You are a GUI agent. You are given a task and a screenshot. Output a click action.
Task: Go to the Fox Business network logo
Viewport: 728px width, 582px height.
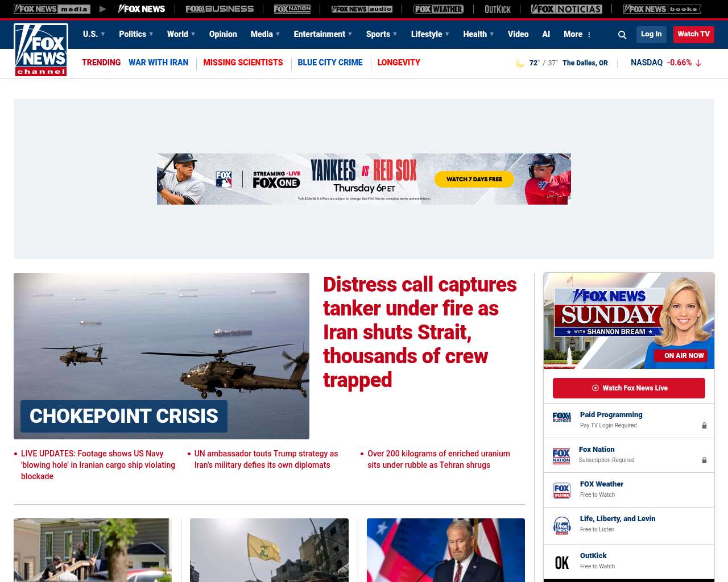(220, 9)
